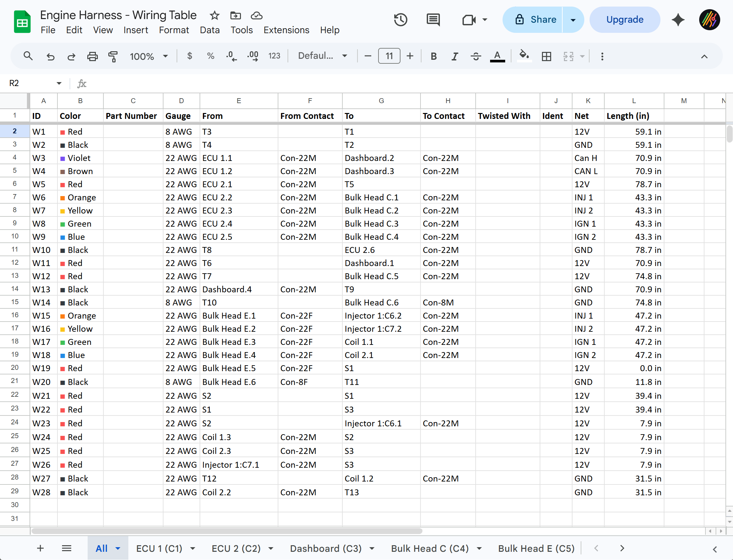Viewport: 733px width, 560px height.
Task: Click the font size input field
Action: click(389, 56)
